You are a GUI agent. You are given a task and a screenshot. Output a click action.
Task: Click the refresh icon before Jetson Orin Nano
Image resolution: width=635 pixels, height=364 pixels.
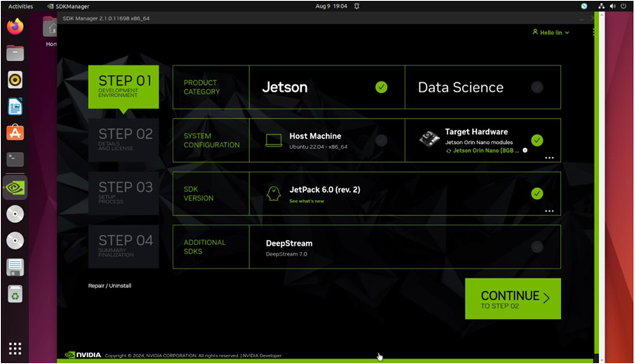(x=448, y=151)
